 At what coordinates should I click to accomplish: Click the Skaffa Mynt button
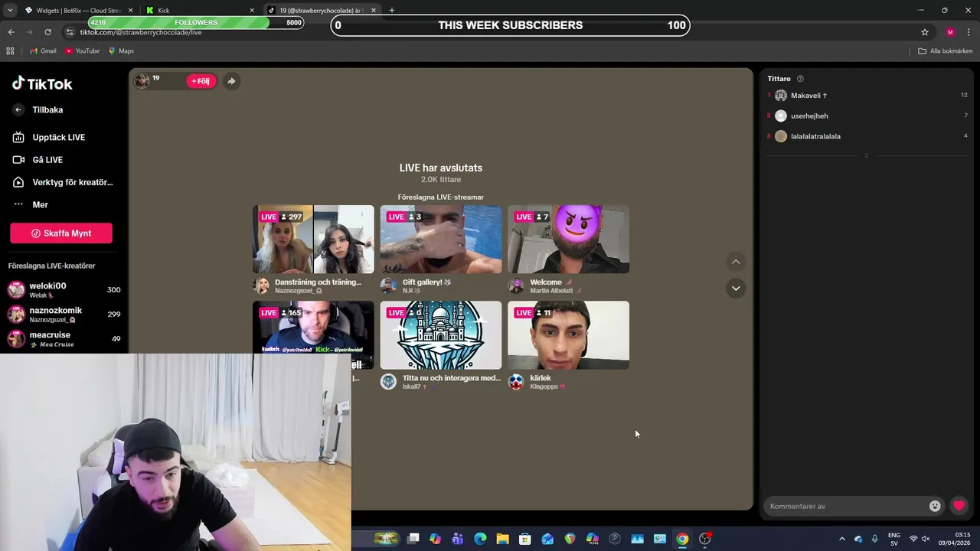[61, 233]
